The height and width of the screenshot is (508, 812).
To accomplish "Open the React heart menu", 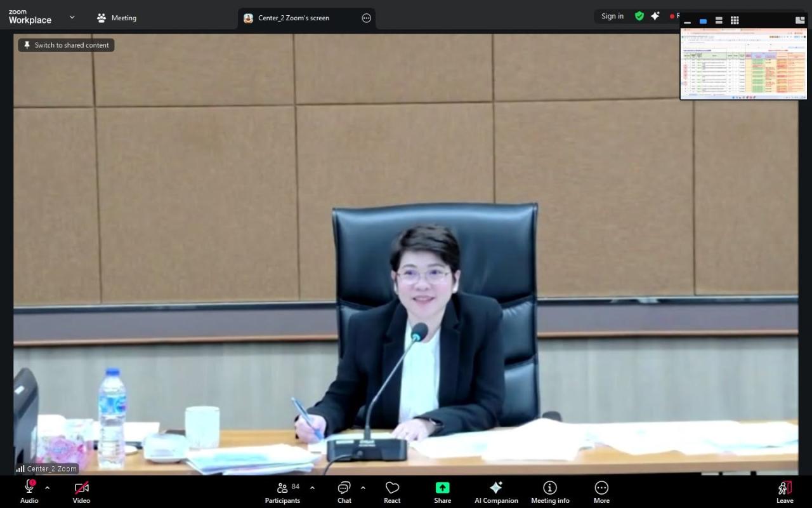I will point(392,492).
